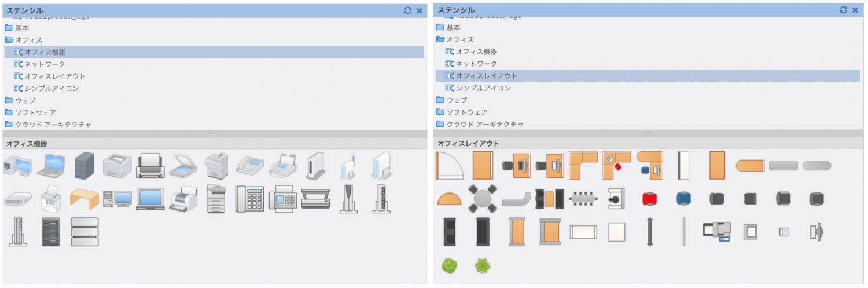Image resolution: width=868 pixels, height=288 pixels.
Task: Pick the dark gray server tower shape
Action: tap(84, 165)
